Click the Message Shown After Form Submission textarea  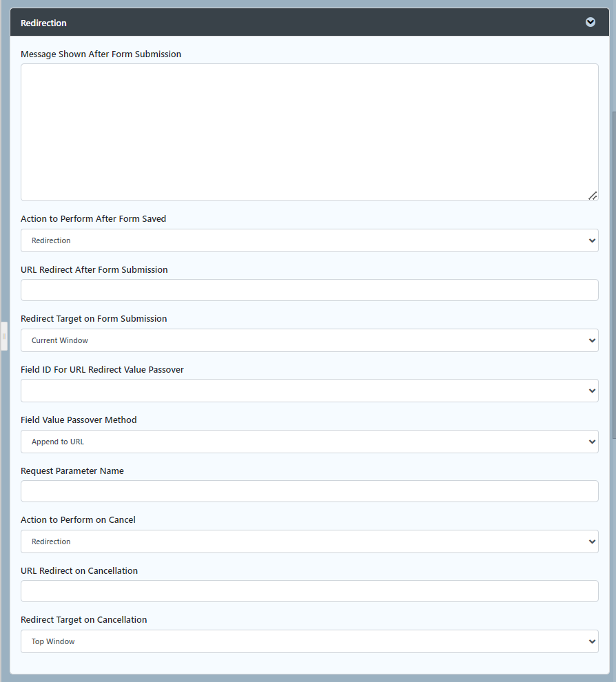pos(309,132)
